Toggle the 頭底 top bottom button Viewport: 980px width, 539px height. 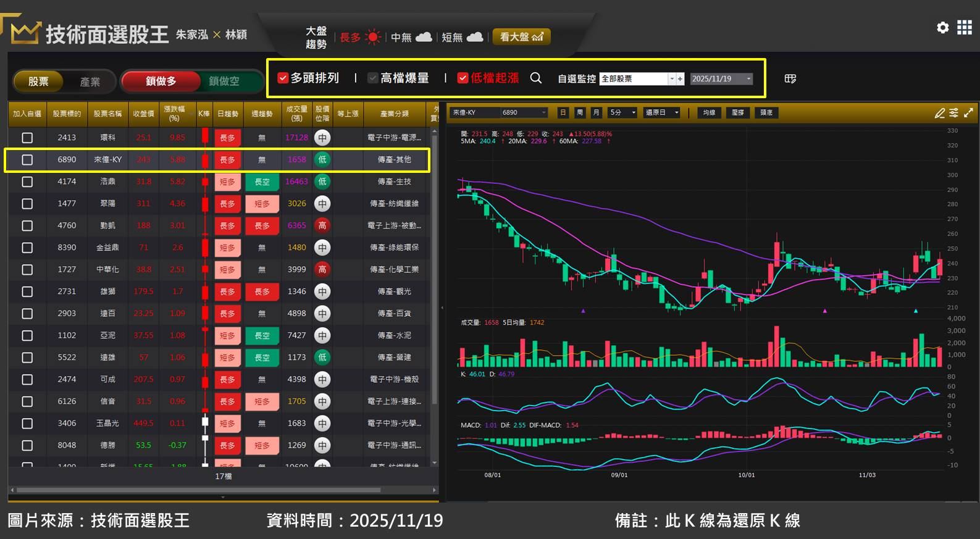pos(766,112)
